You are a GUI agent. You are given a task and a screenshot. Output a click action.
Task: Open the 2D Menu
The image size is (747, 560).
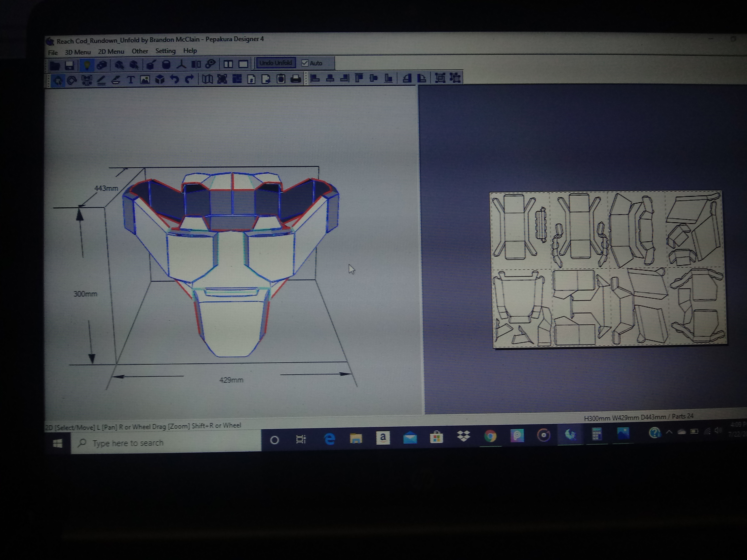(x=111, y=52)
